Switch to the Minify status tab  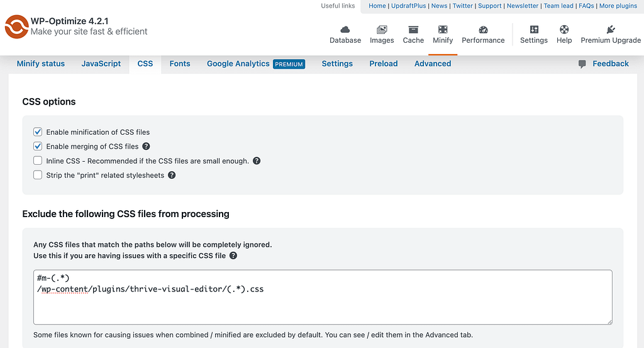coord(41,64)
